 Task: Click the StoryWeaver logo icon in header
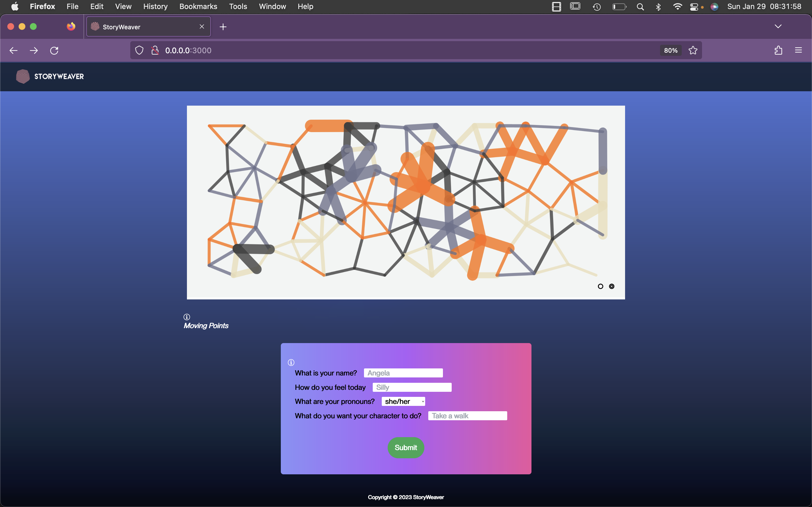(x=23, y=76)
